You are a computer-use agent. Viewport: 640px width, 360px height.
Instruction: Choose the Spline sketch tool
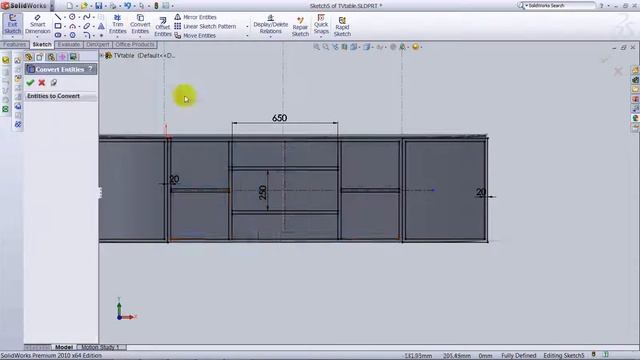click(87, 17)
